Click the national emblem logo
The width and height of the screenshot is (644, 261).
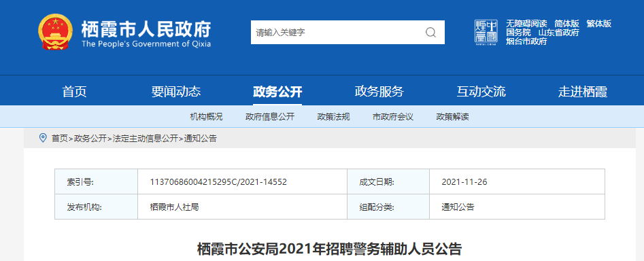point(56,32)
